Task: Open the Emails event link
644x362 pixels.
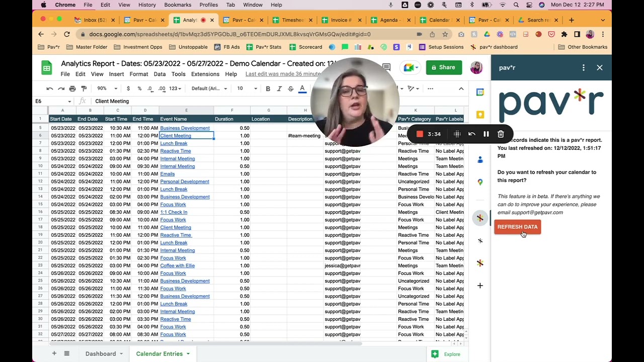Action: point(168,174)
